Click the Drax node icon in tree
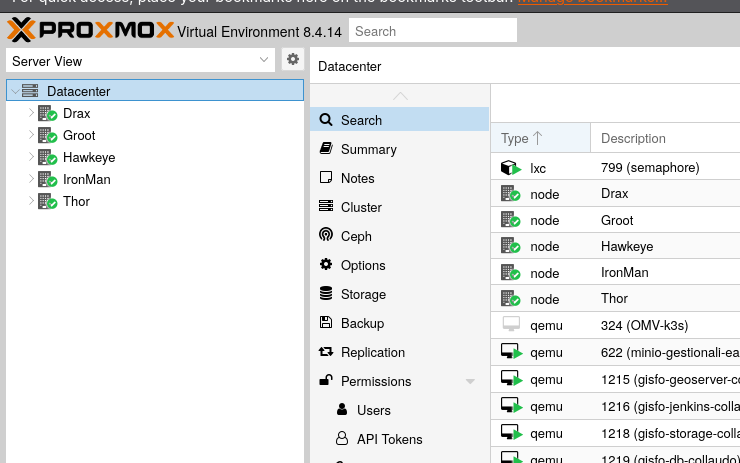This screenshot has height=463, width=740. (x=47, y=114)
